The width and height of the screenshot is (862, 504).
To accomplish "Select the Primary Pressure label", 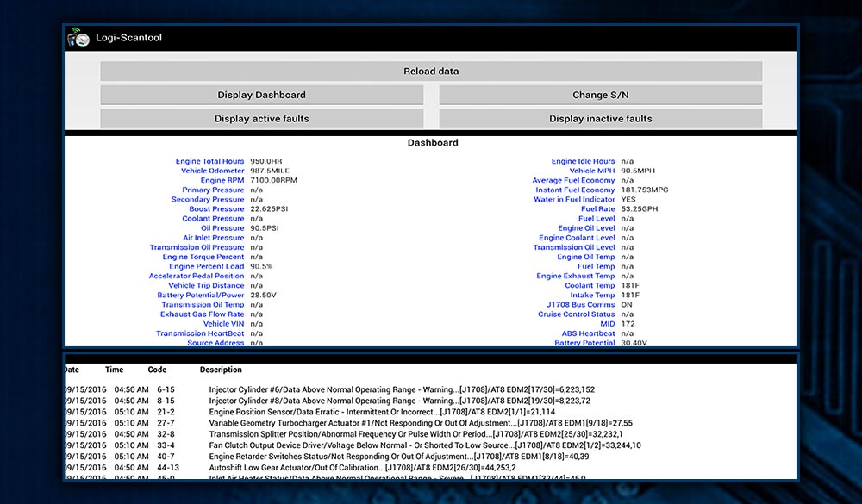I will click(213, 190).
